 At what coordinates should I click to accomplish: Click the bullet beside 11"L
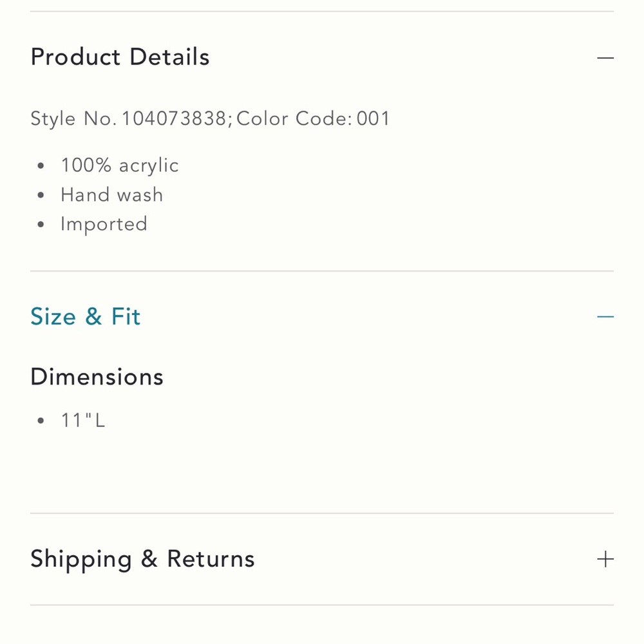click(40, 421)
